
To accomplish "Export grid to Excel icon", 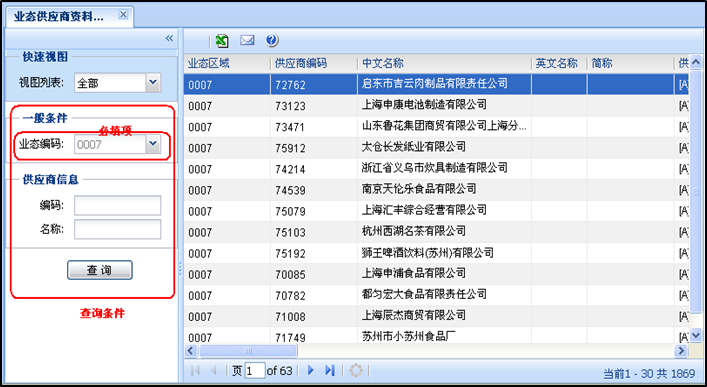I will (x=222, y=41).
